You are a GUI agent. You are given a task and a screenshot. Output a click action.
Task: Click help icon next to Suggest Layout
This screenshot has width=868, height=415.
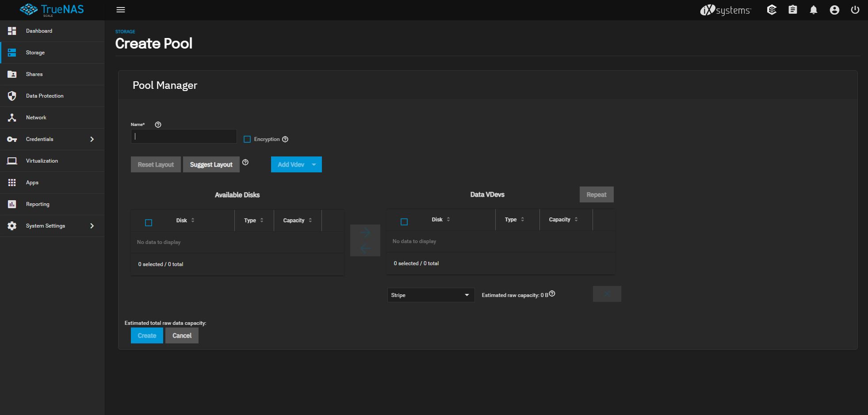click(245, 162)
